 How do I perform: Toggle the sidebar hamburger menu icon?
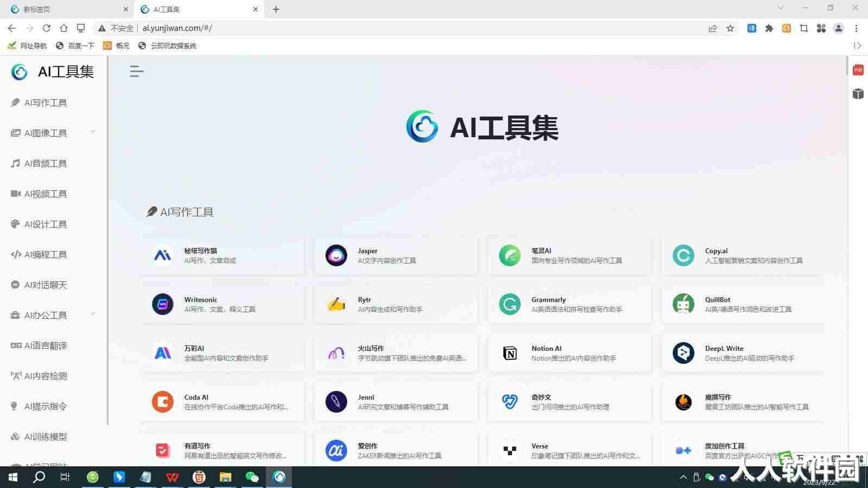[137, 71]
